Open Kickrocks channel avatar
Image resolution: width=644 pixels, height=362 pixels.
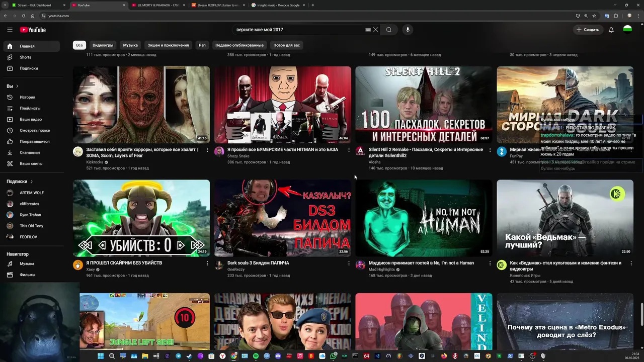coord(78,151)
